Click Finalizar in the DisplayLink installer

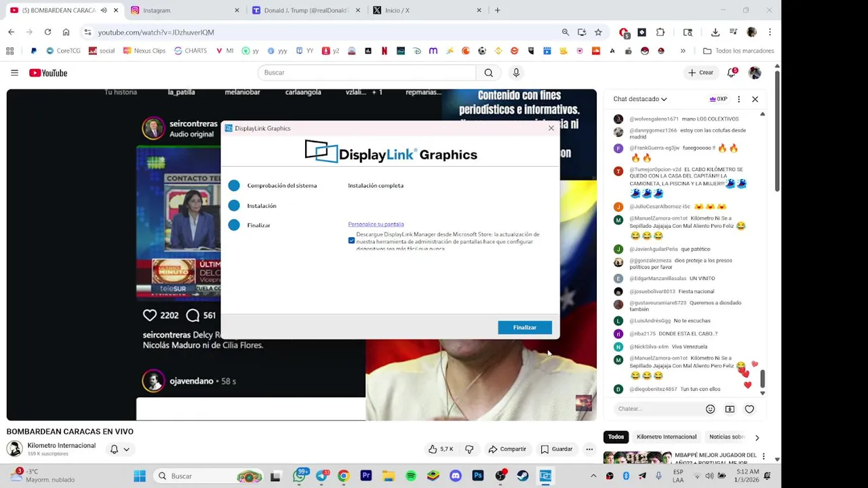[x=524, y=327]
